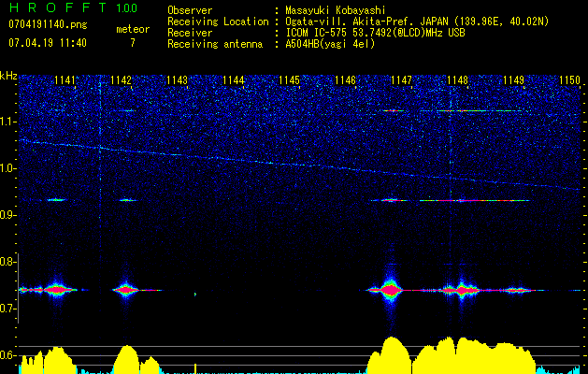Click observer name Masayuki Kobayashi
This screenshot has height=374, width=588.
pos(335,9)
